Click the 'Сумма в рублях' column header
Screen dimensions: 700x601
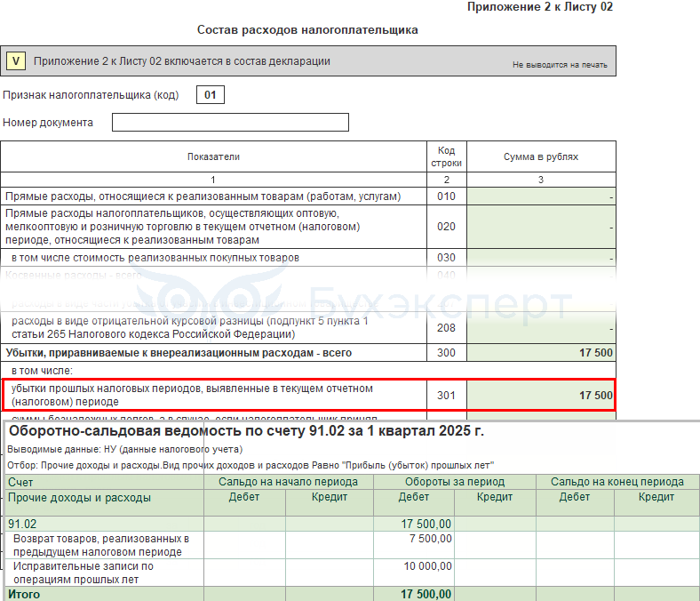[541, 156]
